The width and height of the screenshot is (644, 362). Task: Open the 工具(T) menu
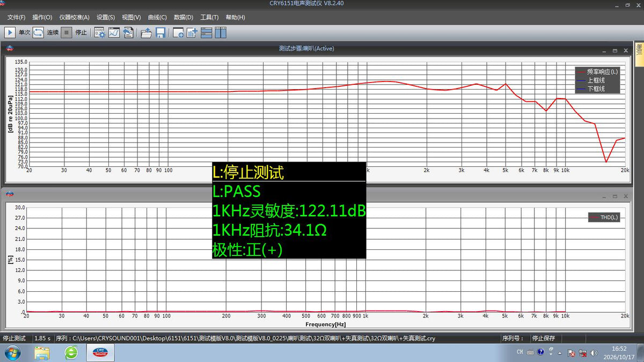tap(209, 17)
